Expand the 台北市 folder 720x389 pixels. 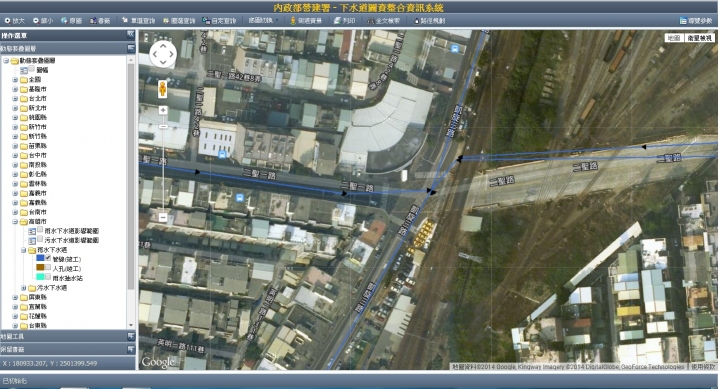pyautogui.click(x=16, y=98)
